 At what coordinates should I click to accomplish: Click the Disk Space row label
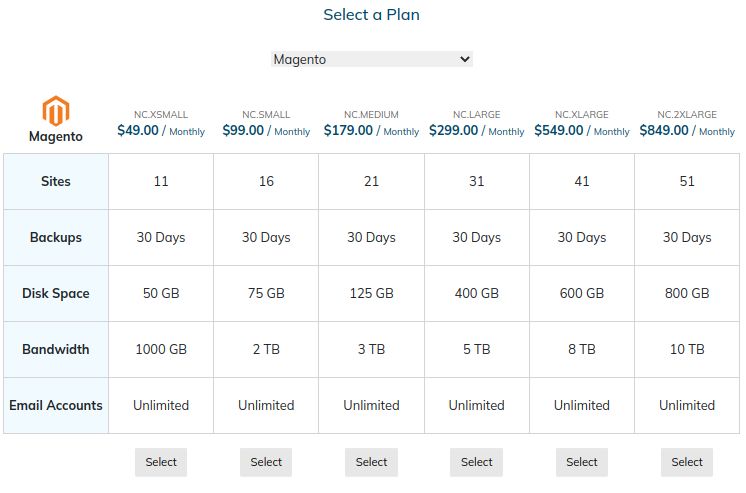point(56,294)
